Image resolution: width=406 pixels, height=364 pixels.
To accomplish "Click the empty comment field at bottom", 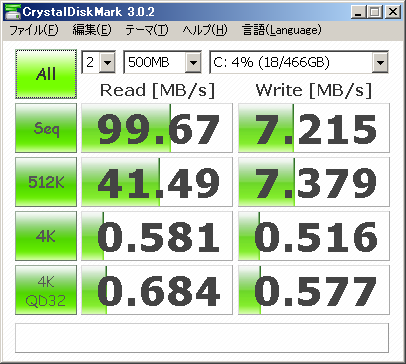I will coord(202,338).
